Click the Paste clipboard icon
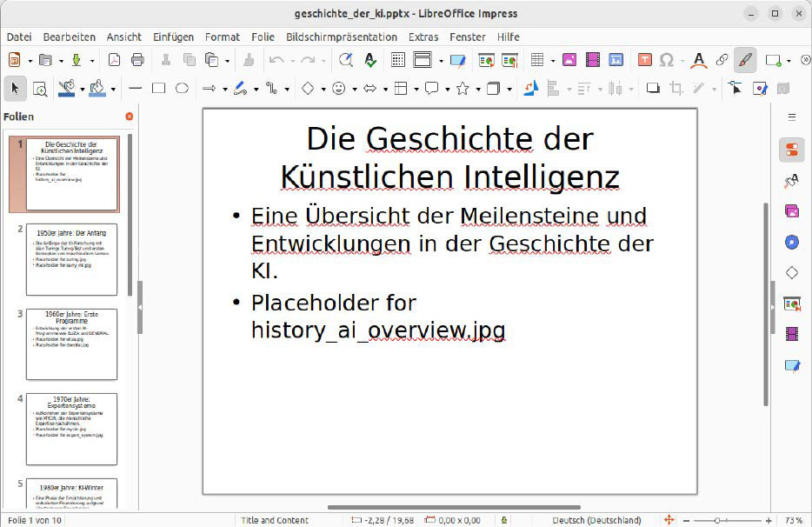This screenshot has width=812, height=527. tap(211, 60)
